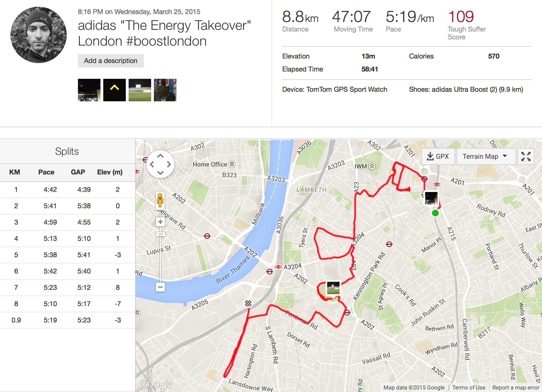Viewport: 542px width, 392px height.
Task: Open the Terms of Use link
Action: click(x=469, y=387)
